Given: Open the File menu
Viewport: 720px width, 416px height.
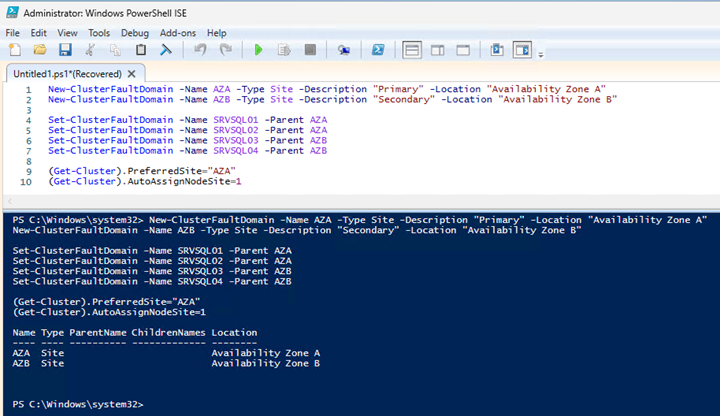Looking at the screenshot, I should [x=12, y=33].
